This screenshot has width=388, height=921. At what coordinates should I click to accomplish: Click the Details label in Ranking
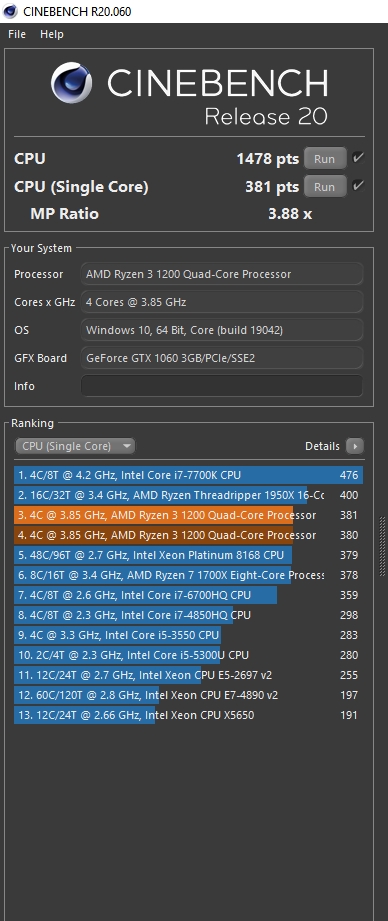click(x=322, y=446)
